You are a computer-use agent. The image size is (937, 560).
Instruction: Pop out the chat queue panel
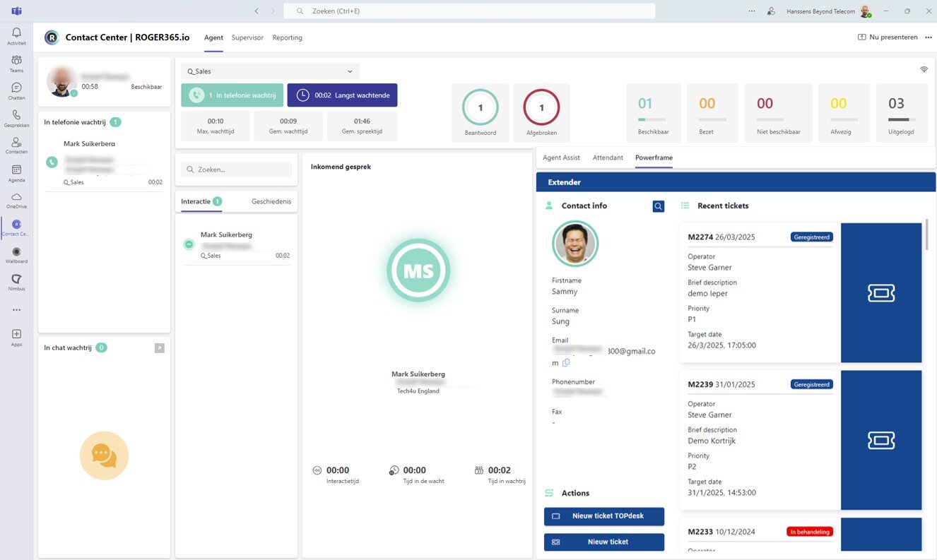tap(160, 348)
